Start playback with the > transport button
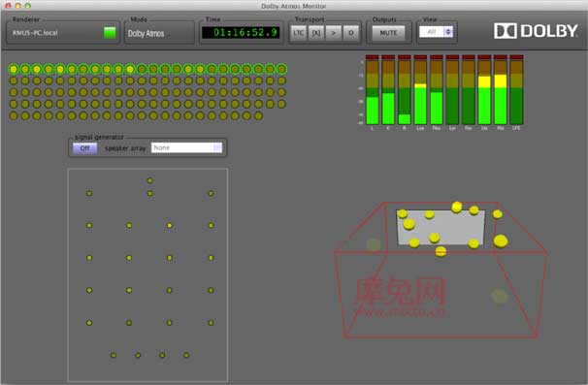 pos(334,33)
